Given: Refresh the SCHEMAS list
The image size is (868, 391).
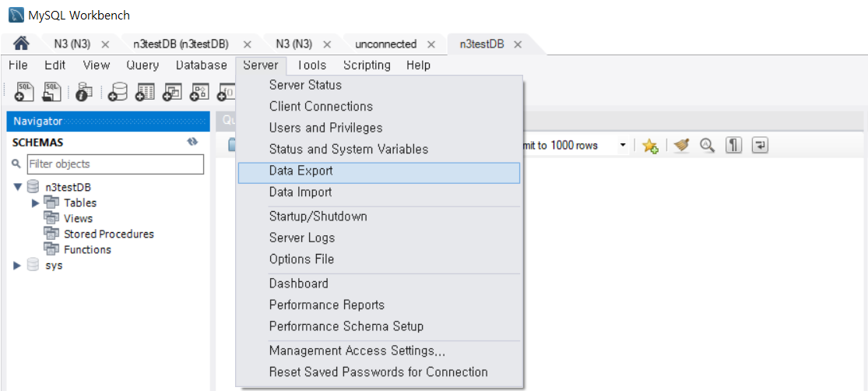Looking at the screenshot, I should point(192,142).
